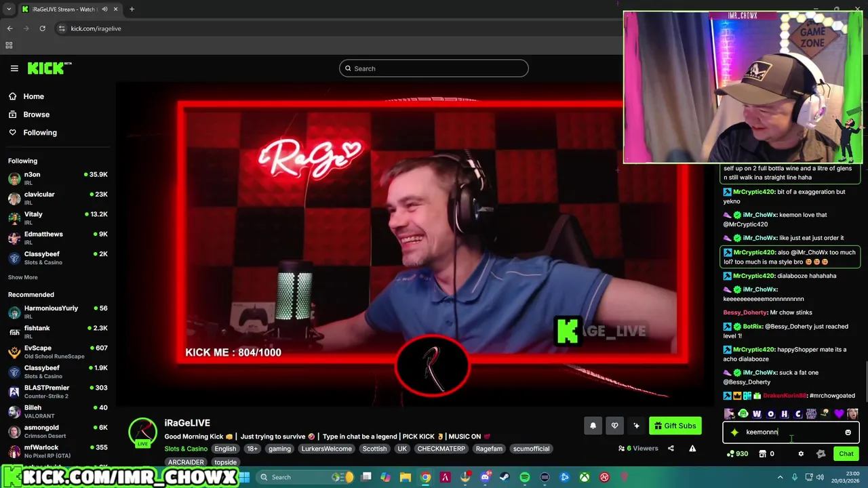
Task: Open BLASTPremier recommended channel
Action: 58,392
